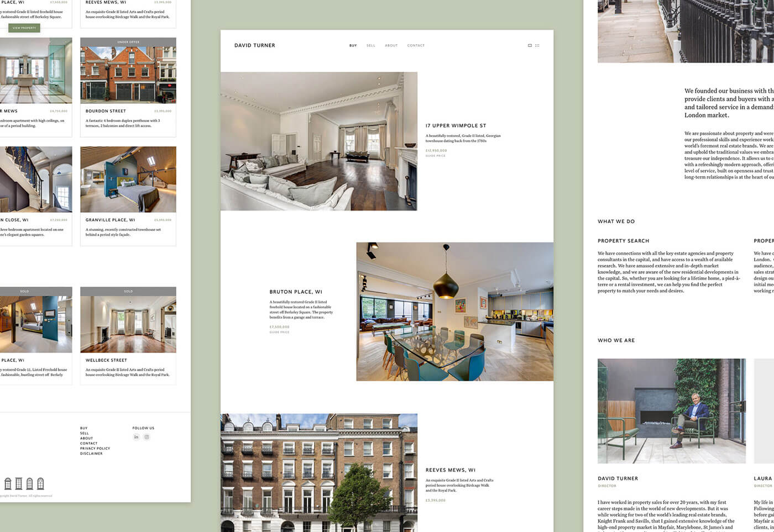Click £12,950,000 guide price

pos(436,150)
